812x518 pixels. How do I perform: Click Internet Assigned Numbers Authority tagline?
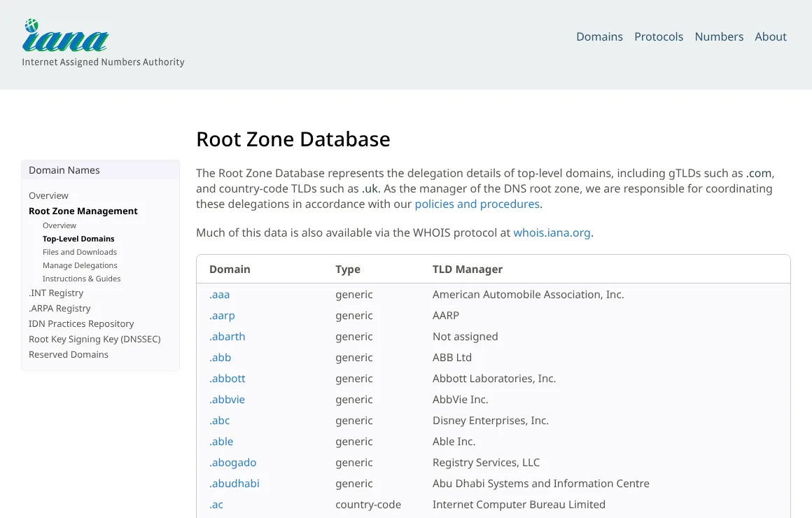(x=103, y=62)
